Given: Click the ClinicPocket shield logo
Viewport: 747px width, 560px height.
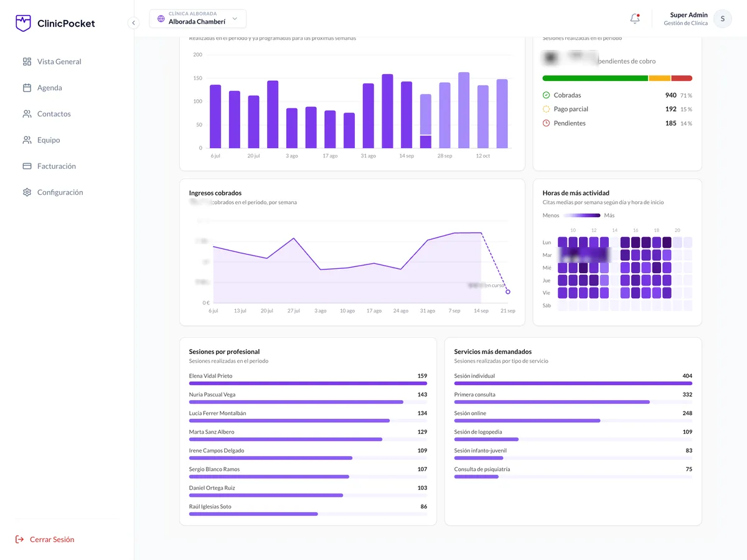Looking at the screenshot, I should [23, 23].
